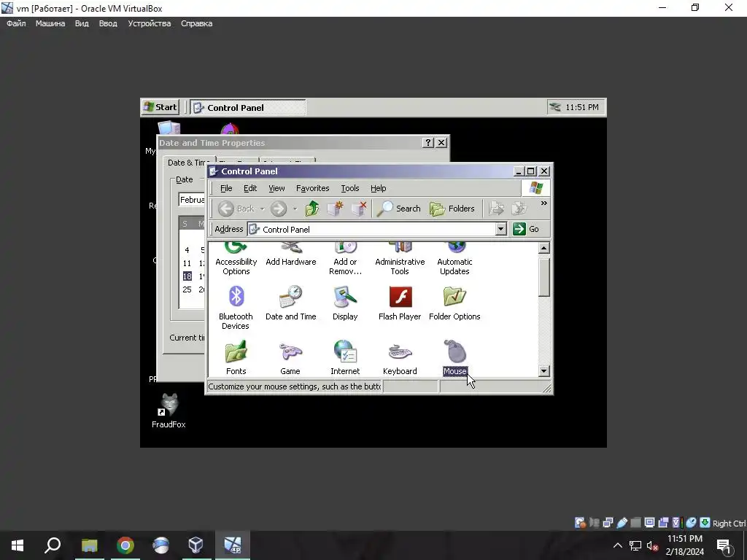Click VirtualBox display status icon

coord(649,523)
